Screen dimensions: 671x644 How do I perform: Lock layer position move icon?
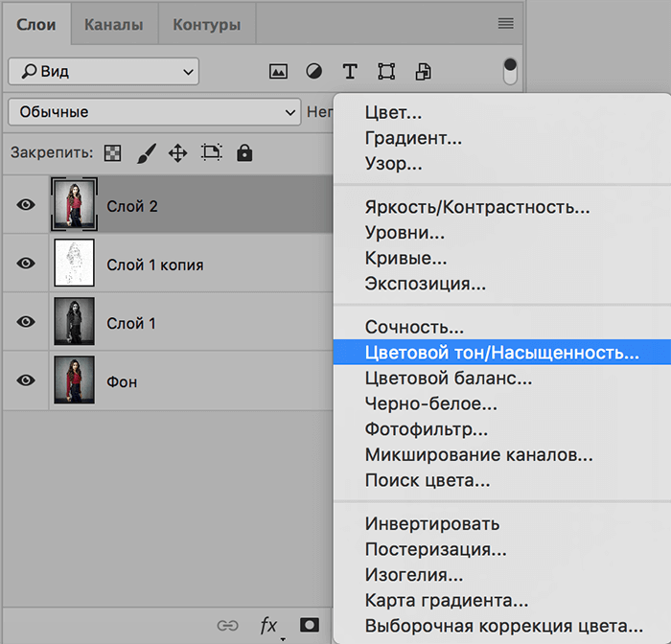tap(177, 153)
